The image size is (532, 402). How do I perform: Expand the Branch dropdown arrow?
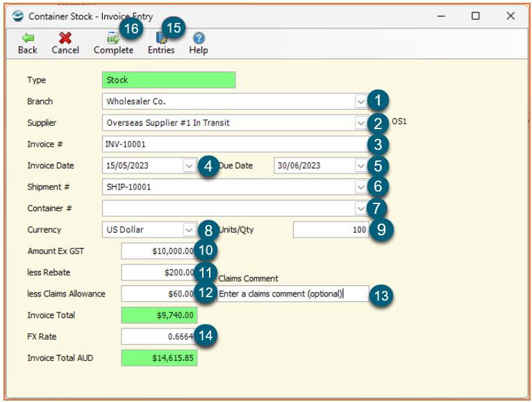pos(360,101)
